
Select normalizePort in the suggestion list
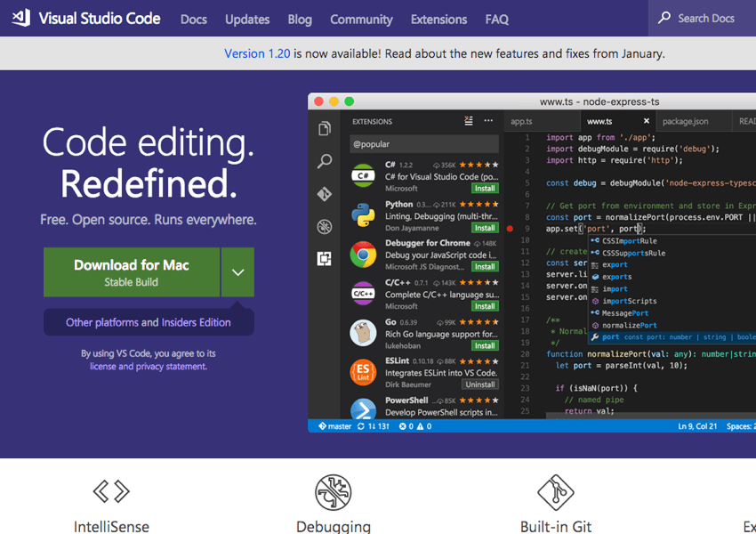(672, 325)
